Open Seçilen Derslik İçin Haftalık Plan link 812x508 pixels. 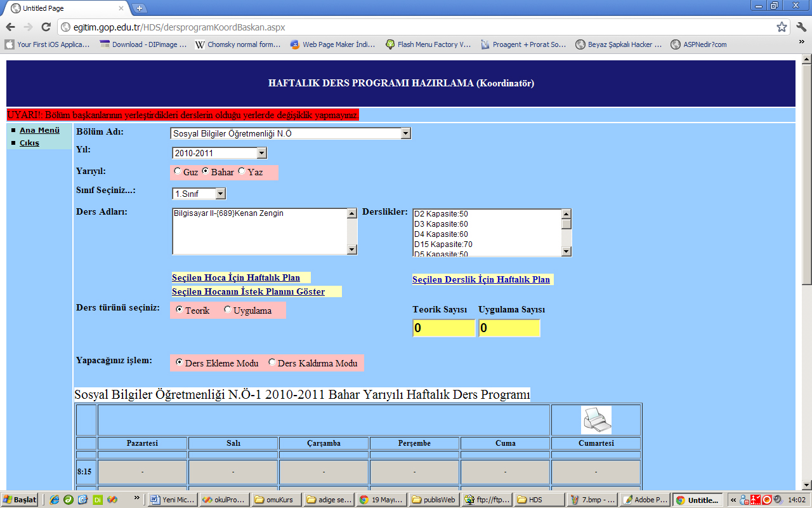(481, 279)
